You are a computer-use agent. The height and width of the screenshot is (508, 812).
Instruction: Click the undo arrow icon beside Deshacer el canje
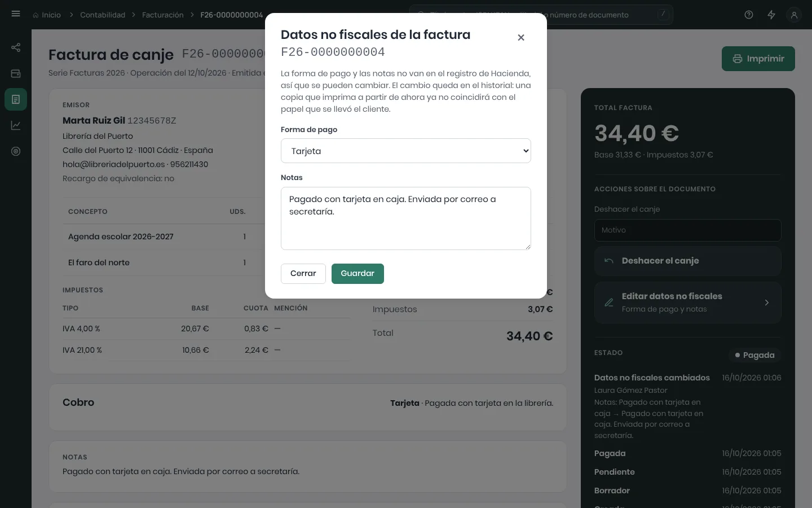(609, 261)
